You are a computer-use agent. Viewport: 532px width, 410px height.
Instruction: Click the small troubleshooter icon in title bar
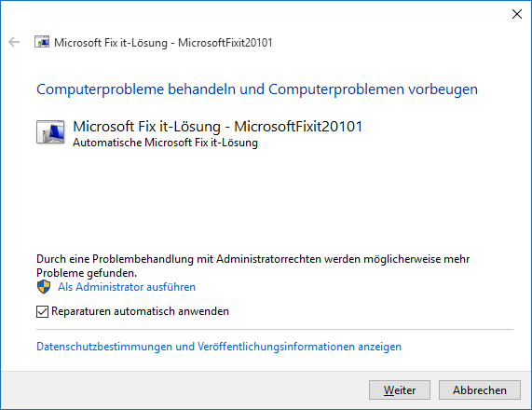pyautogui.click(x=42, y=42)
